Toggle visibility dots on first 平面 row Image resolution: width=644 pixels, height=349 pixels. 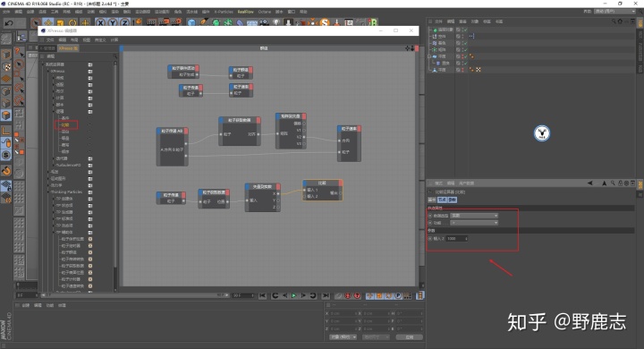click(x=463, y=56)
